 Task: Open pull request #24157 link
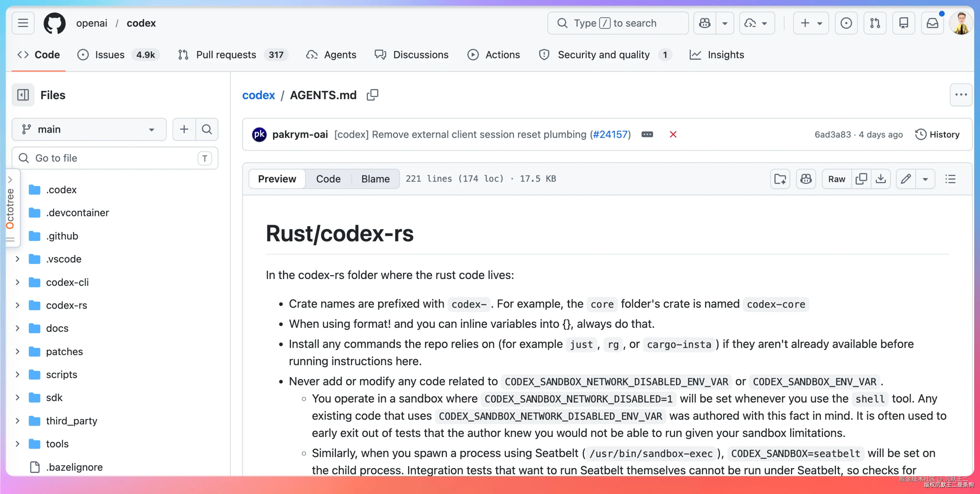pos(610,135)
